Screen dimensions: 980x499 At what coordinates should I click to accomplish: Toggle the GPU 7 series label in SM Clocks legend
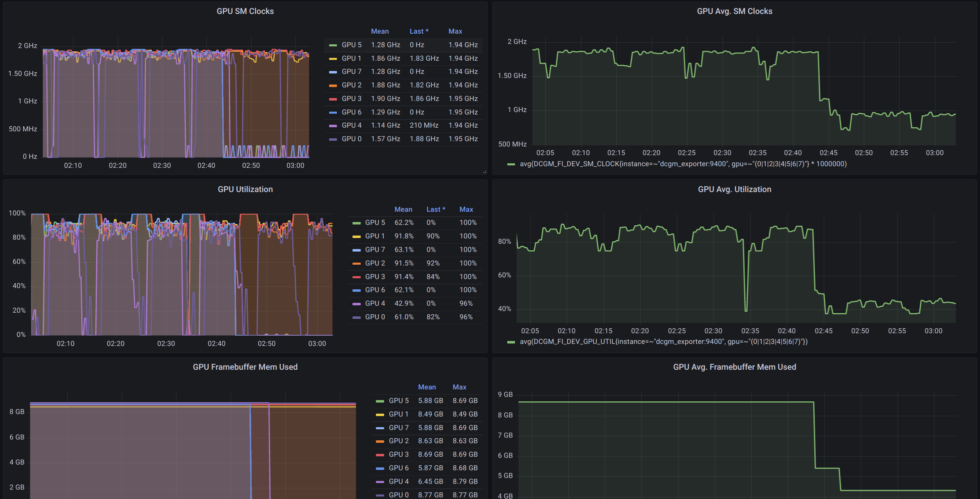point(351,71)
